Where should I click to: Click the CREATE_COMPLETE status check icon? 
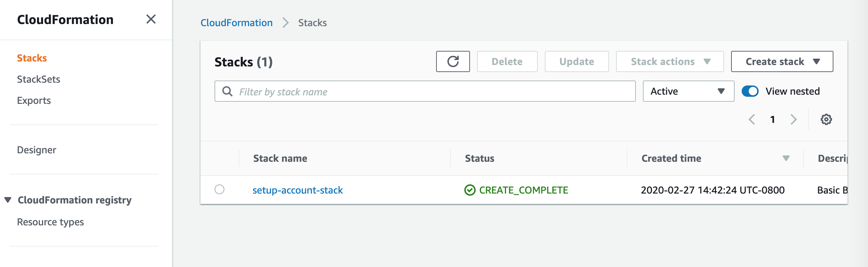[470, 190]
